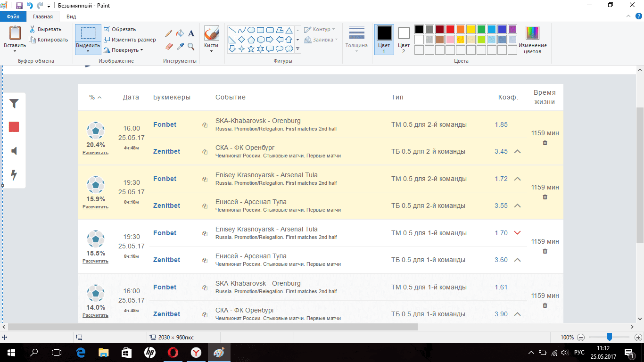Image resolution: width=644 pixels, height=362 pixels.
Task: Click the funnel filter icon in sidebar
Action: (x=14, y=103)
